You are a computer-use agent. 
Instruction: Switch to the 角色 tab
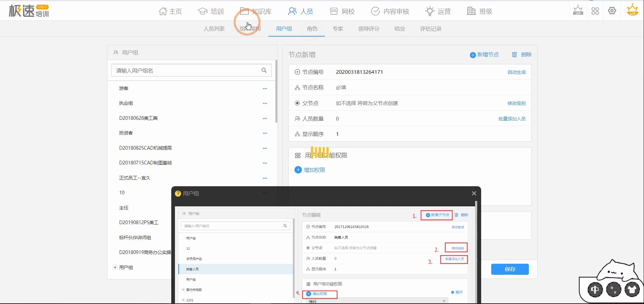(x=312, y=29)
